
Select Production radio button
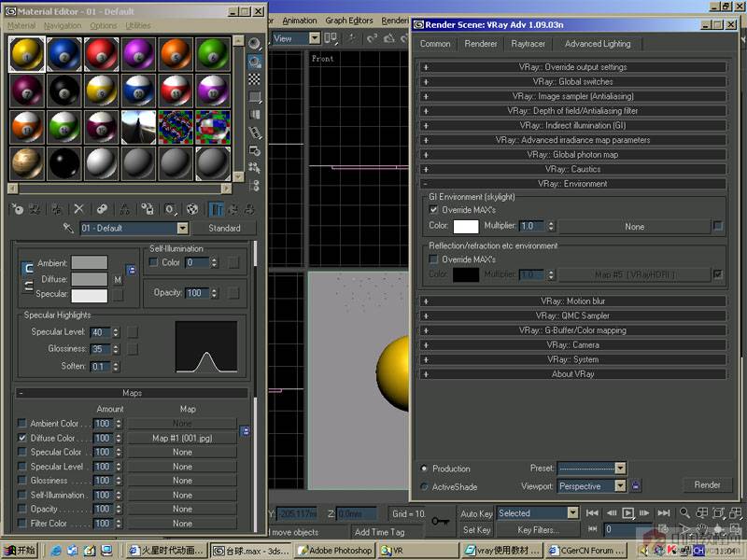click(x=424, y=469)
